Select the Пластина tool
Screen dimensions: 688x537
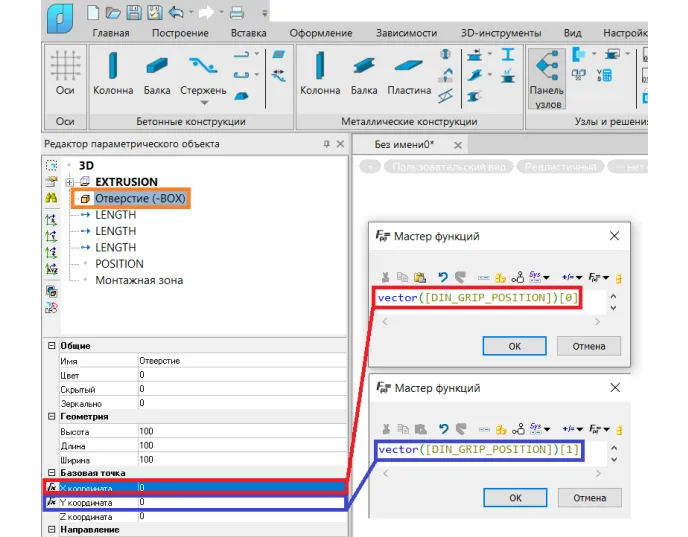[x=409, y=73]
